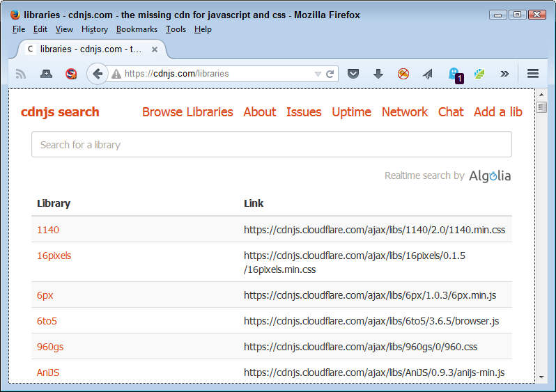Open the 6to5 library link
The image size is (556, 392).
[47, 321]
